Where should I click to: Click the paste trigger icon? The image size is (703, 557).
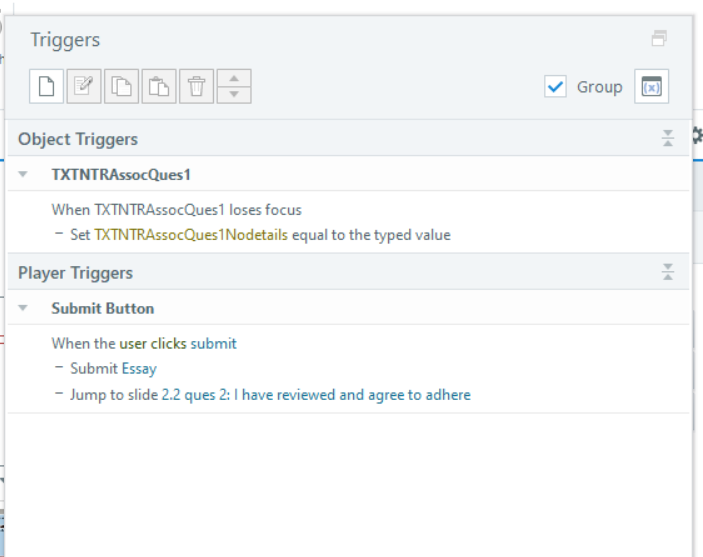(158, 87)
